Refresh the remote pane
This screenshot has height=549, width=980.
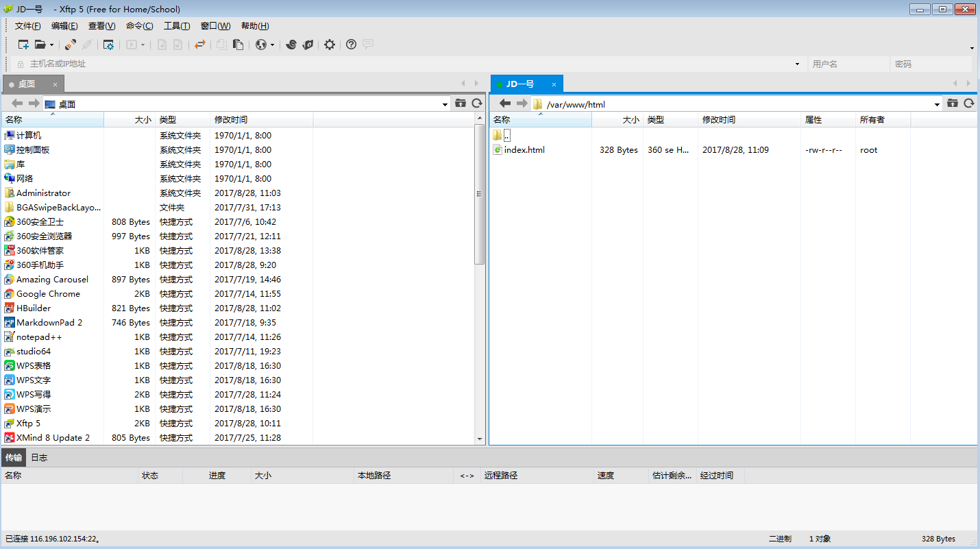(x=969, y=103)
